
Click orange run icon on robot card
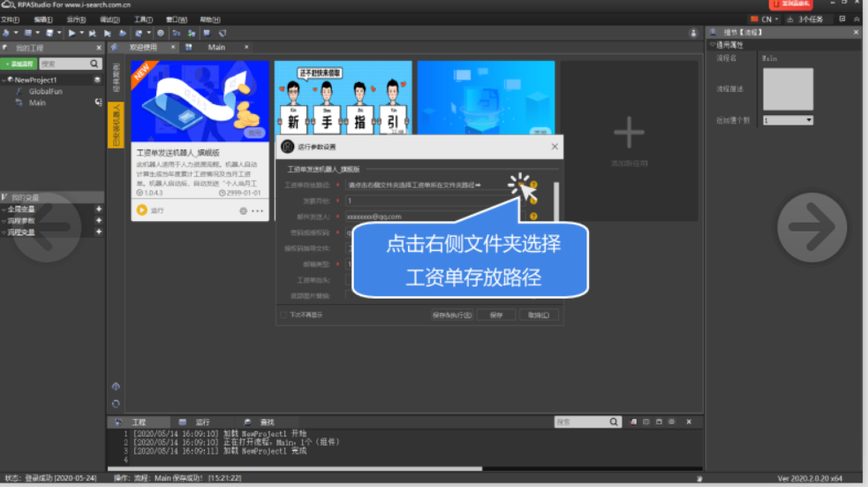tap(141, 210)
